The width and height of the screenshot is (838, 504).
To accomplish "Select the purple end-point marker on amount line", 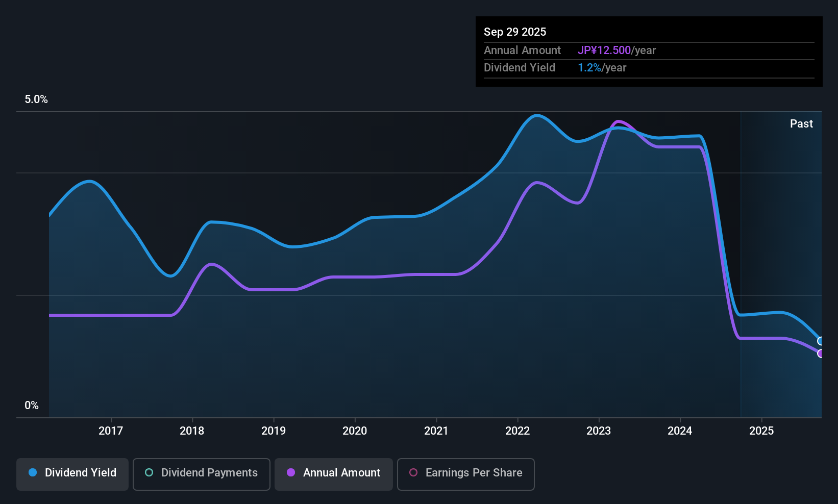I will [820, 354].
